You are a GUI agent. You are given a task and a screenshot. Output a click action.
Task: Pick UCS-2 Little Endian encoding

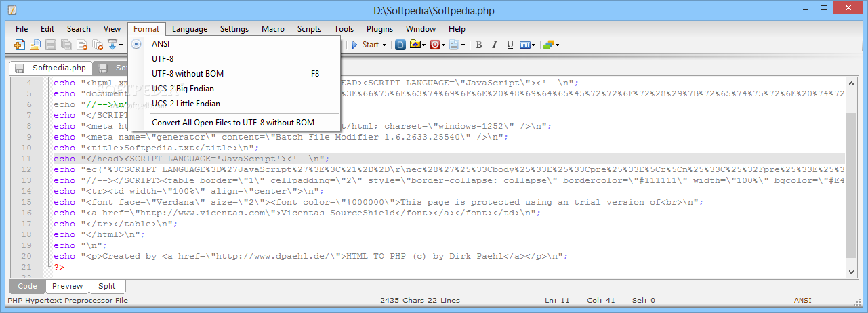click(x=234, y=104)
